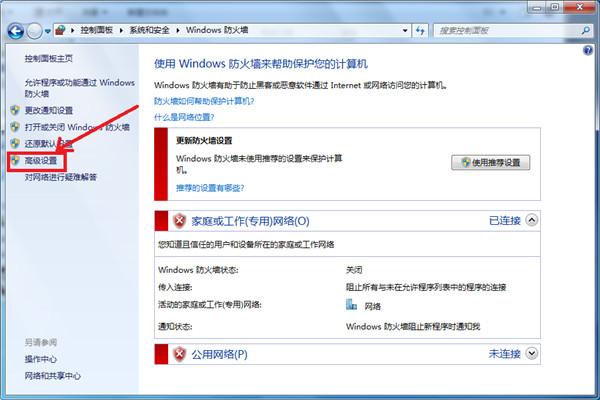Click the shield icon beside 高级设置
The height and width of the screenshot is (400, 600).
pyautogui.click(x=15, y=160)
